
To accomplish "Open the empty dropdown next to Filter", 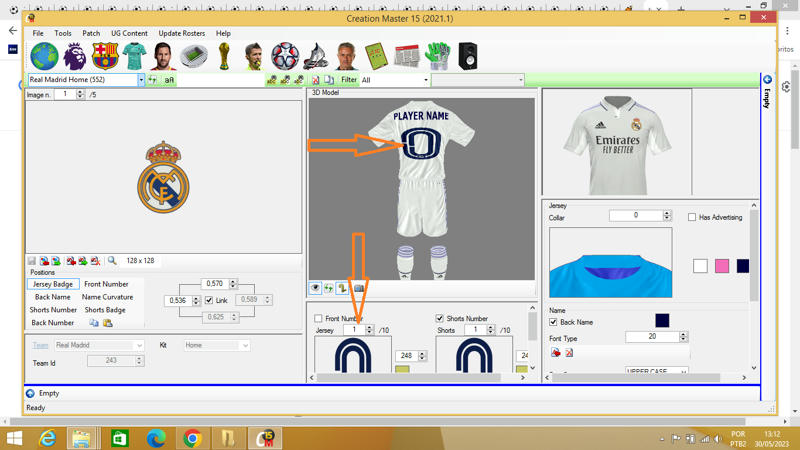I will coord(520,80).
